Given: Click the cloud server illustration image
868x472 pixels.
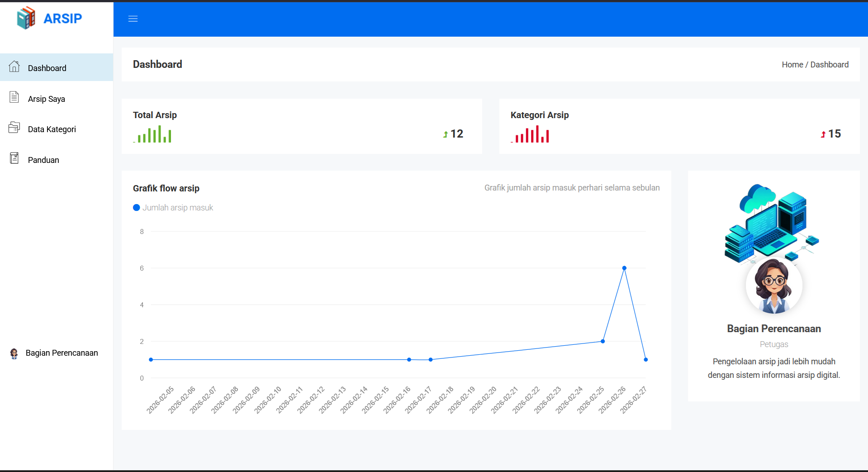Looking at the screenshot, I should pos(773,223).
